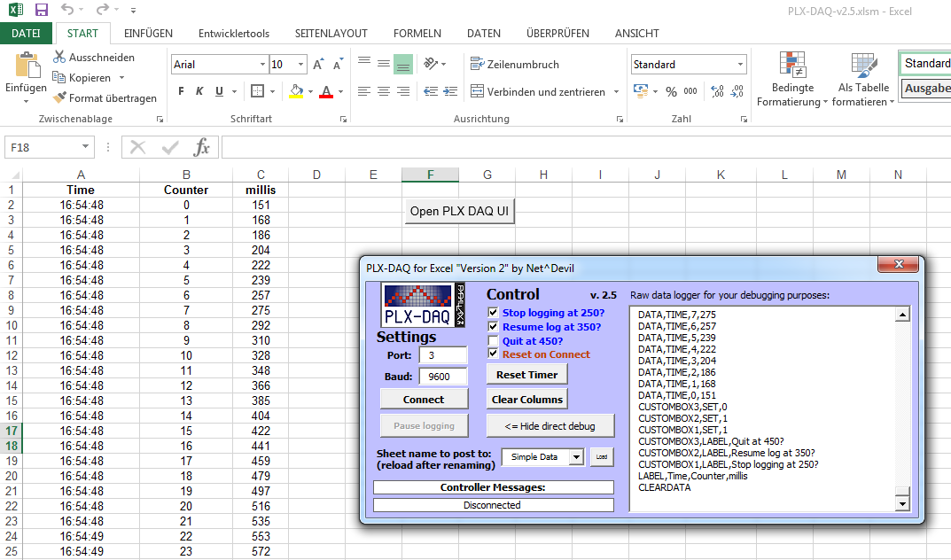Screen dimensions: 951x560
Task: Apply yellow fill color to cell
Action: point(296,91)
